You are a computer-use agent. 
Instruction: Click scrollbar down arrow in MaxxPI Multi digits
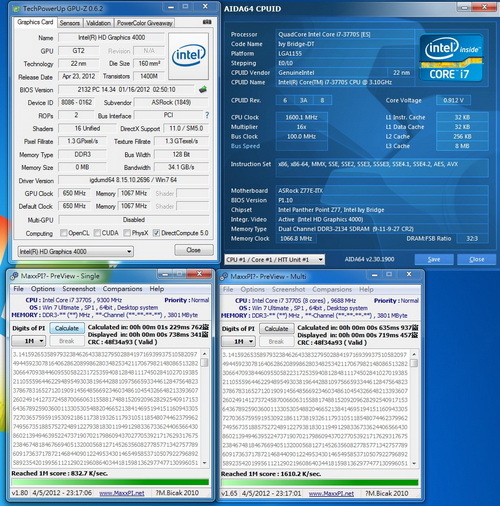[x=414, y=464]
